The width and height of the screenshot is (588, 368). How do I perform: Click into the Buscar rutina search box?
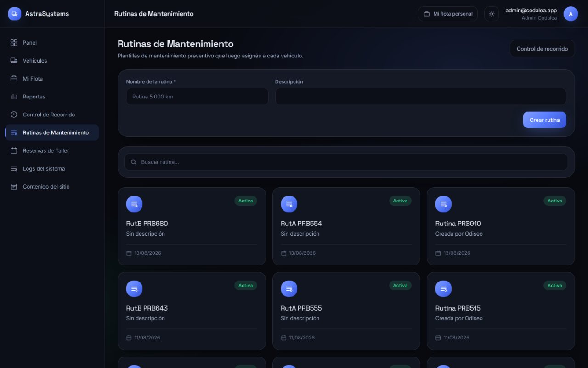click(346, 162)
